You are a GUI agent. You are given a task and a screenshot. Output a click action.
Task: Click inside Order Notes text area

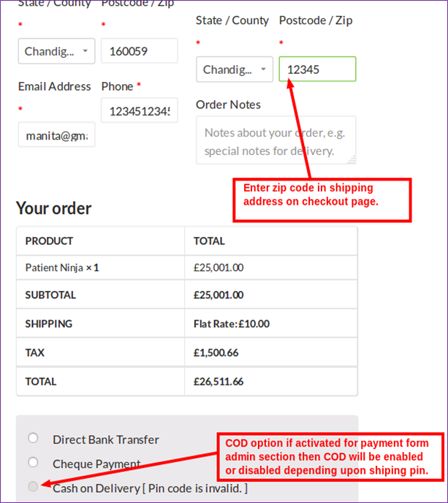pyautogui.click(x=274, y=140)
